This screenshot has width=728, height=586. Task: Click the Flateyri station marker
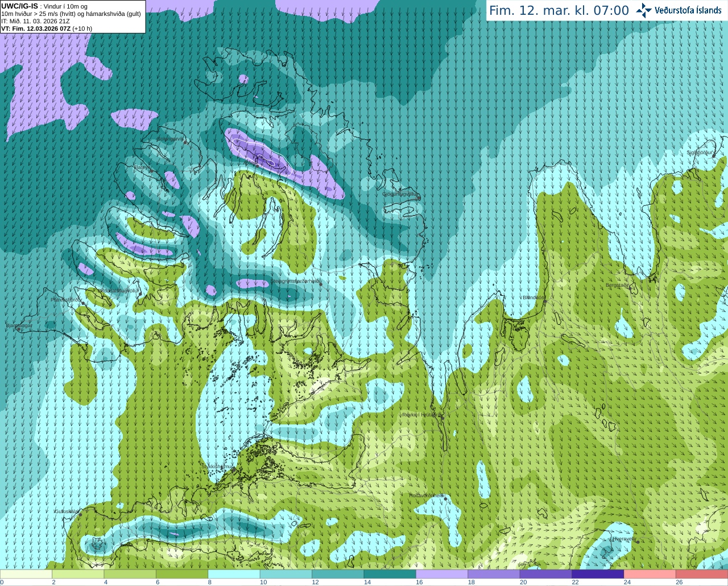(150, 170)
